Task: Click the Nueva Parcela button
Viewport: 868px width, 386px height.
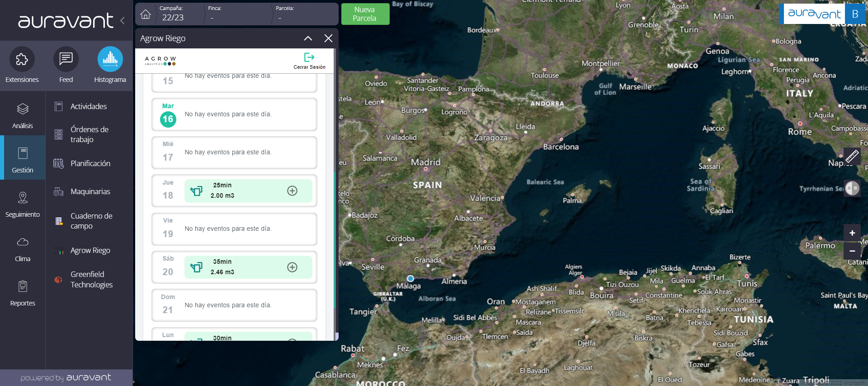Action: 365,14
